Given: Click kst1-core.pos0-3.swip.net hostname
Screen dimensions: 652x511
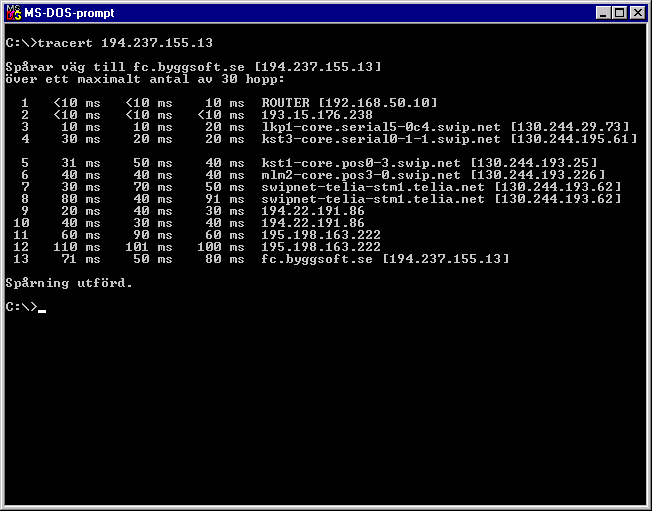Looking at the screenshot, I should (x=361, y=163).
